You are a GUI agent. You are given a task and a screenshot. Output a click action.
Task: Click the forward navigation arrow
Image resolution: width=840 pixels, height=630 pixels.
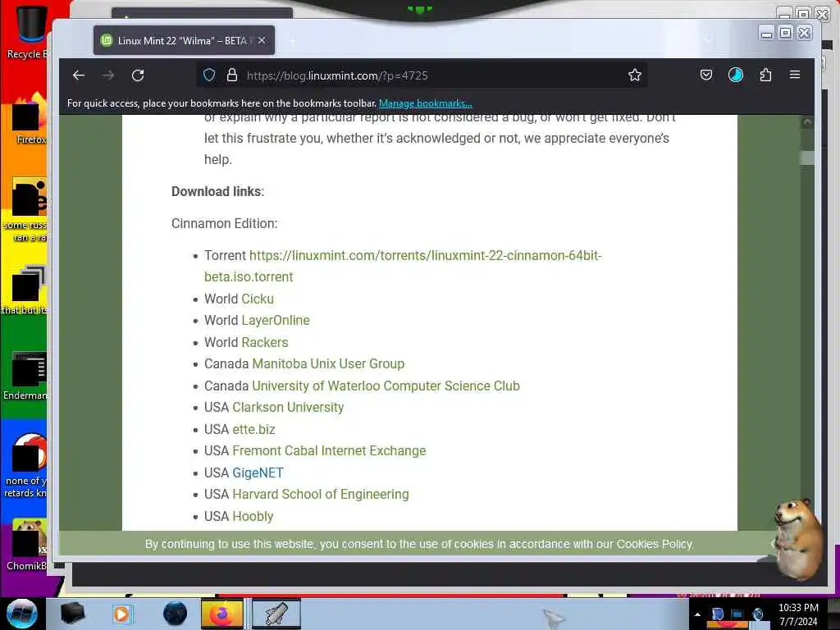108,75
